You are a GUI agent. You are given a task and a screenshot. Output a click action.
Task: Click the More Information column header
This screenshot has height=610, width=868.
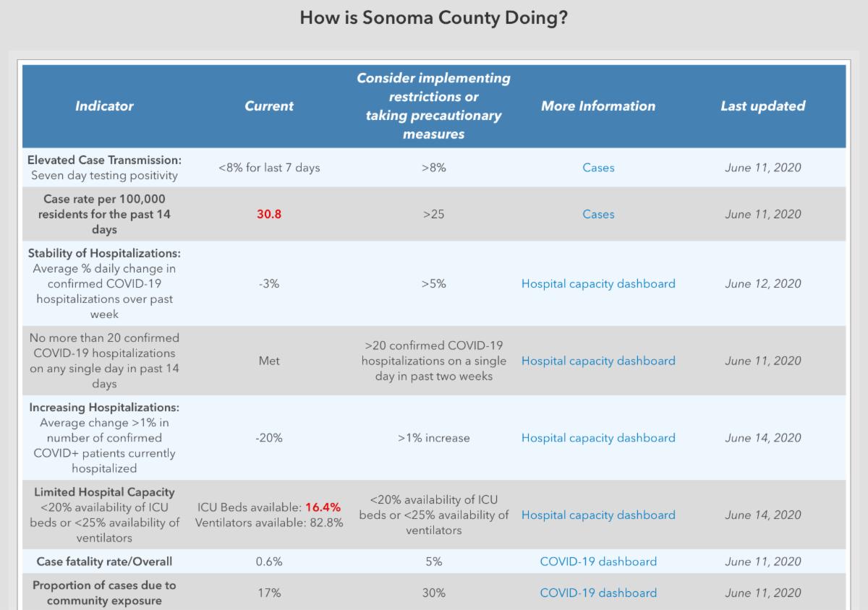[x=598, y=106]
